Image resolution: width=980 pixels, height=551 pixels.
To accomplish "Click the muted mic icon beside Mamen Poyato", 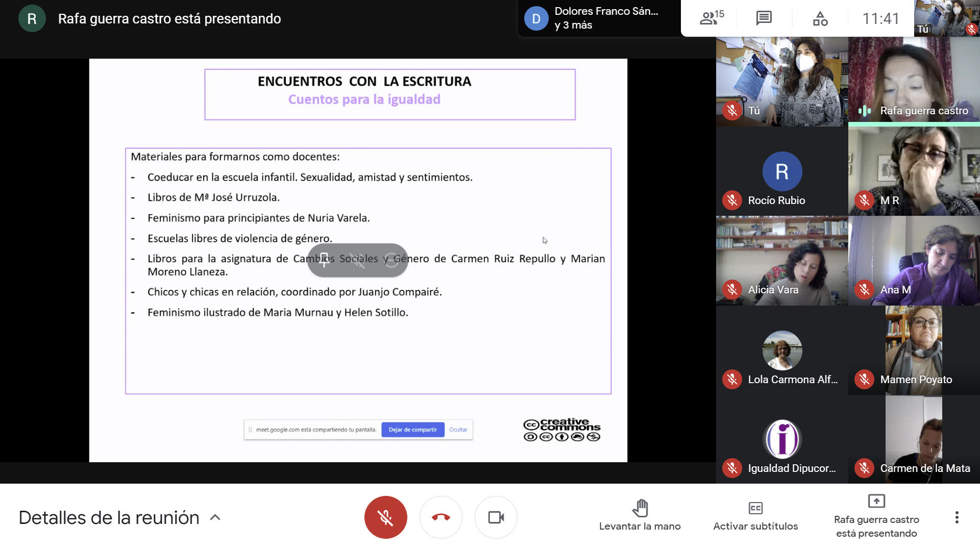I will pyautogui.click(x=864, y=379).
